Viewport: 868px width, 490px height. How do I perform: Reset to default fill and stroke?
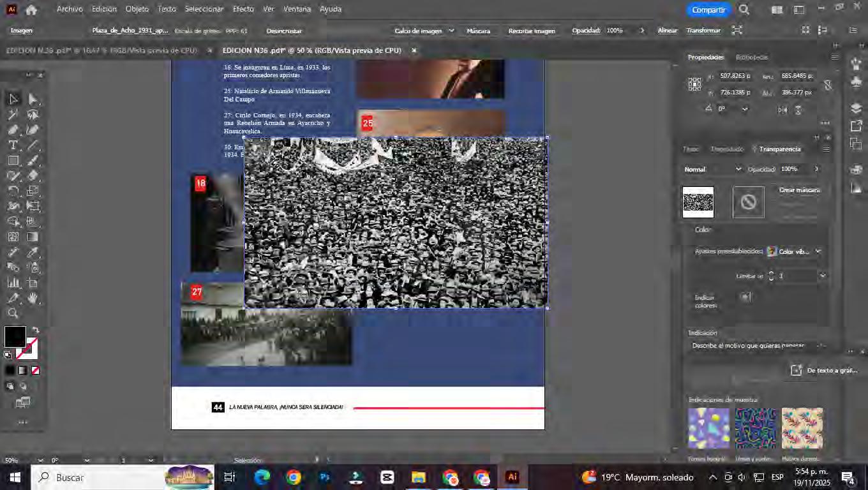point(8,355)
